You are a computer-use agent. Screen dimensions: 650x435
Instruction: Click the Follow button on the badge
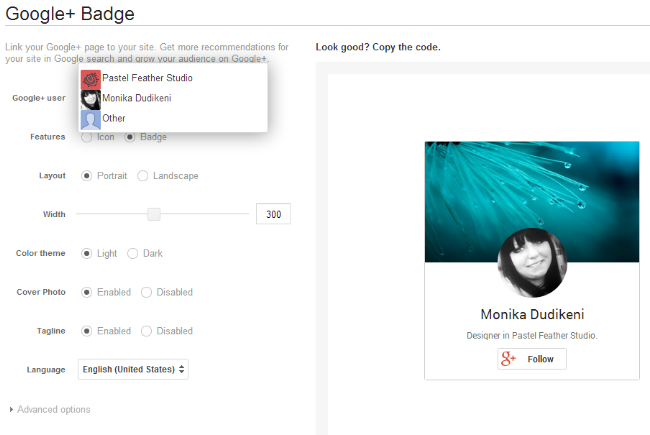(x=532, y=359)
